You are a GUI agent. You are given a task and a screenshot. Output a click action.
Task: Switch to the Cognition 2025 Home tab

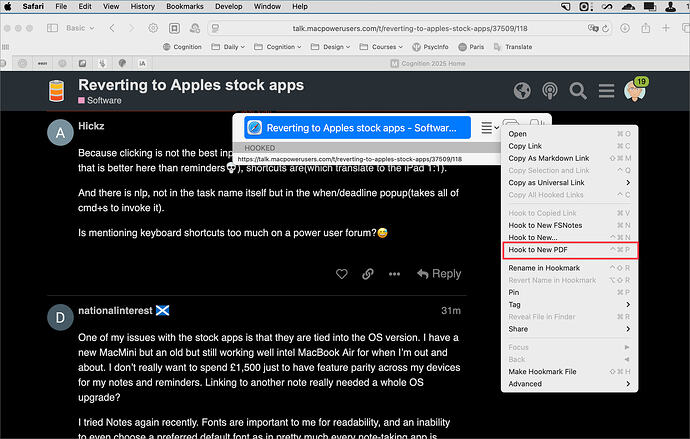pos(428,63)
